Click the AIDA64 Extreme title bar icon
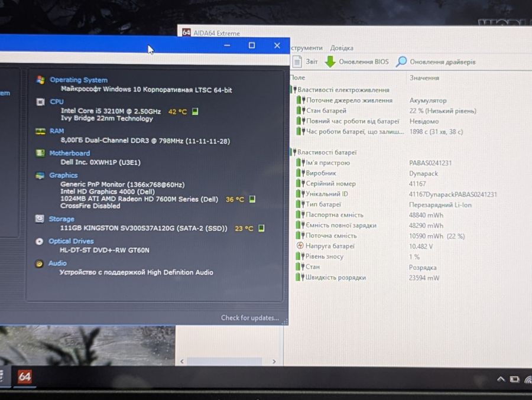 coord(186,32)
